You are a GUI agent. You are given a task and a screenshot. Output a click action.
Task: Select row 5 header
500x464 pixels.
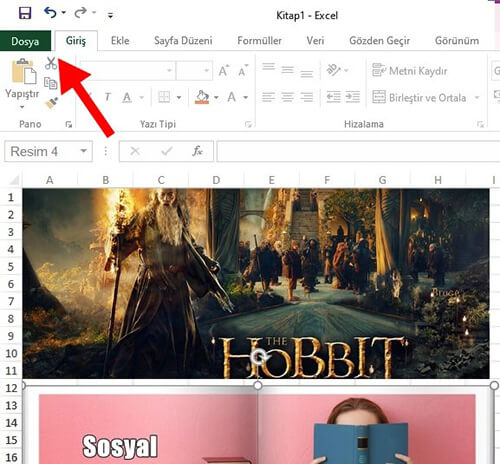coord(11,267)
